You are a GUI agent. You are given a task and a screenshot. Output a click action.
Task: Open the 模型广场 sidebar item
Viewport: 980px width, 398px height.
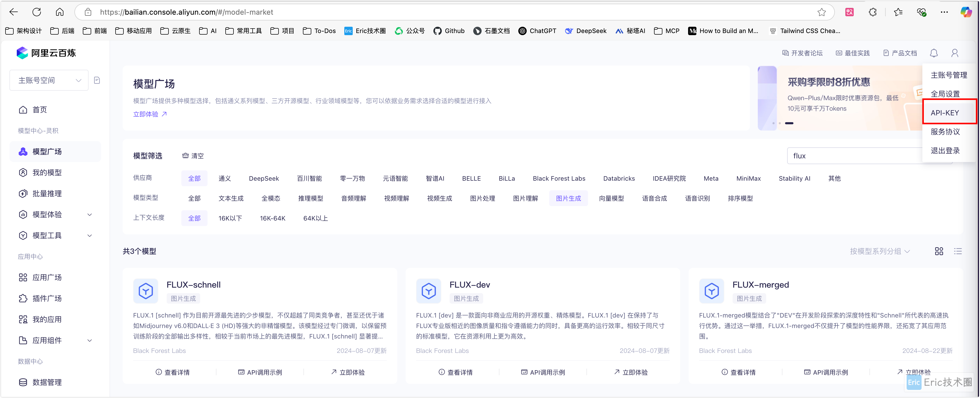(56, 152)
